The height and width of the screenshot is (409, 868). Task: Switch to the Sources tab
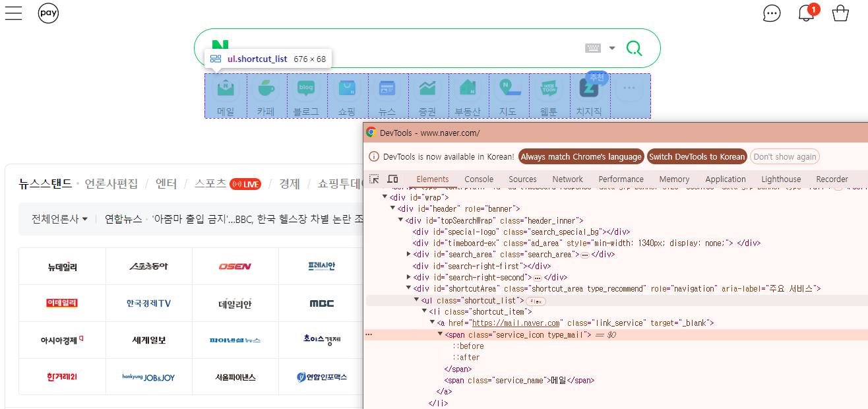[x=522, y=179]
